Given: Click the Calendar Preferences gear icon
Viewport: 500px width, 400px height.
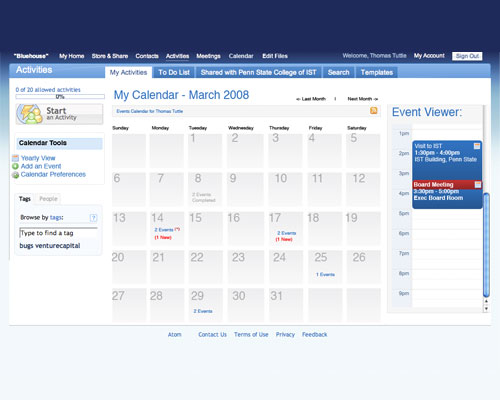Looking at the screenshot, I should (x=15, y=175).
